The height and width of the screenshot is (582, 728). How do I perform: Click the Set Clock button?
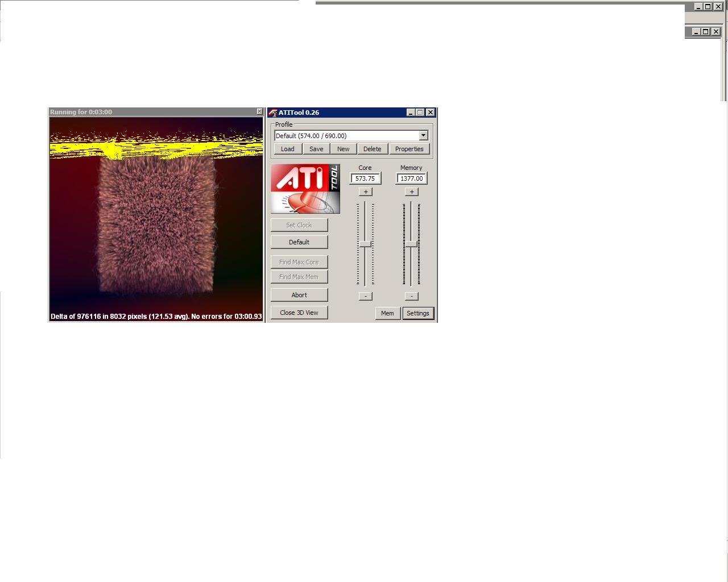click(x=299, y=225)
